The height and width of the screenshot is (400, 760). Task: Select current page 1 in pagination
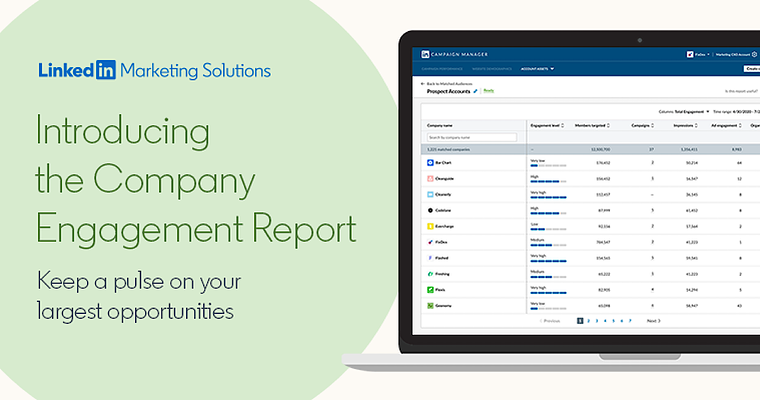[x=580, y=321]
